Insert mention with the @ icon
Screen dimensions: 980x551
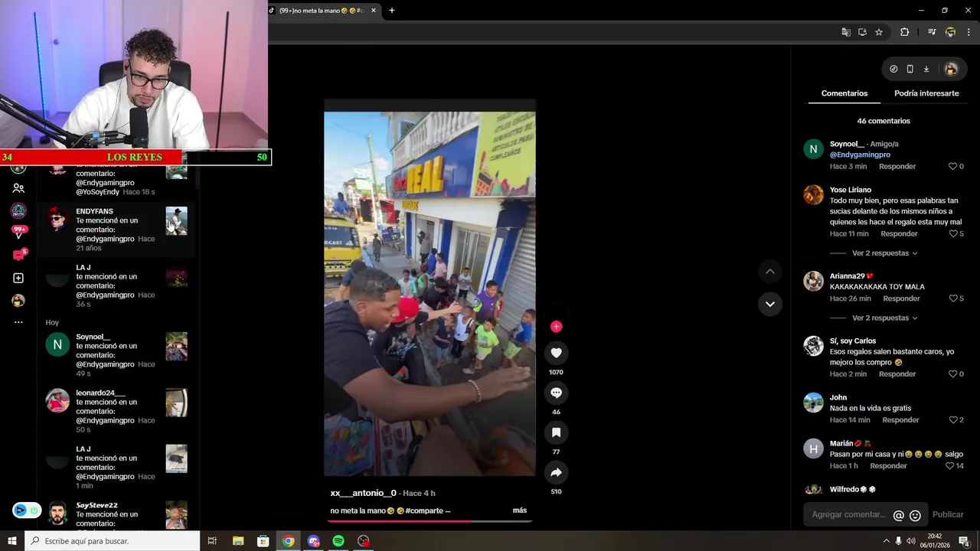pos(899,515)
